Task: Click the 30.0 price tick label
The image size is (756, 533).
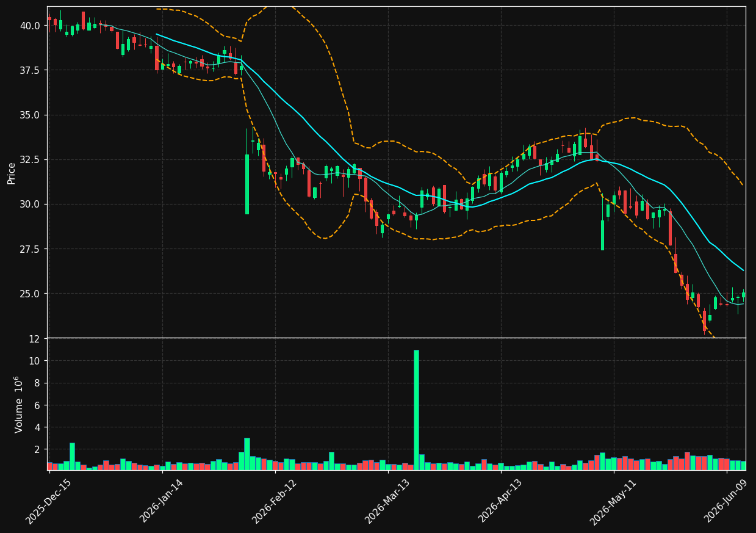Action: click(31, 205)
